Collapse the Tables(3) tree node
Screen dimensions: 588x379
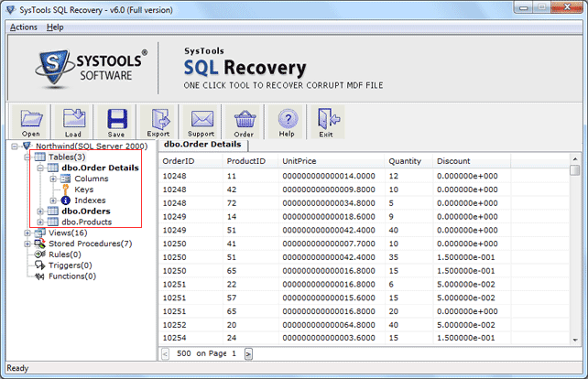point(27,157)
